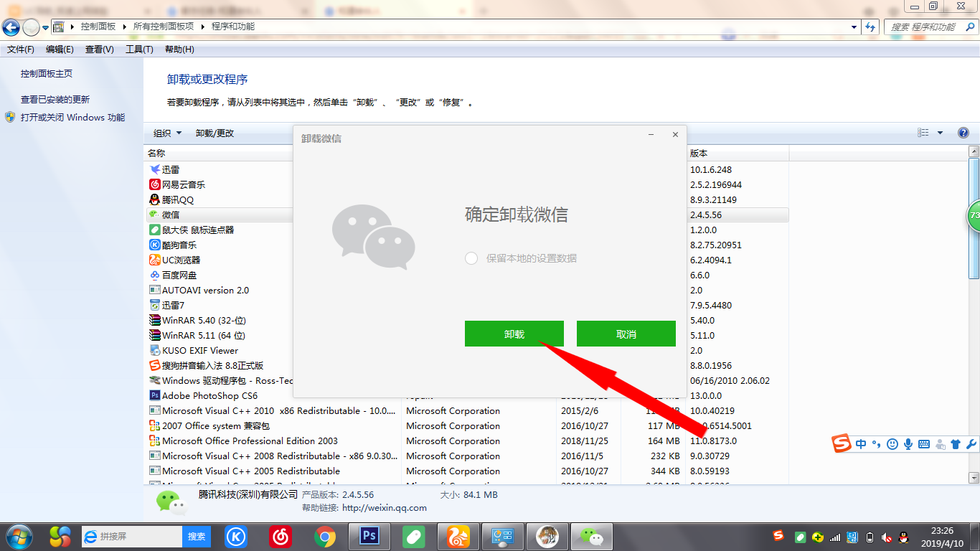The height and width of the screenshot is (551, 980).
Task: Launch WeChat from the taskbar
Action: click(x=591, y=537)
